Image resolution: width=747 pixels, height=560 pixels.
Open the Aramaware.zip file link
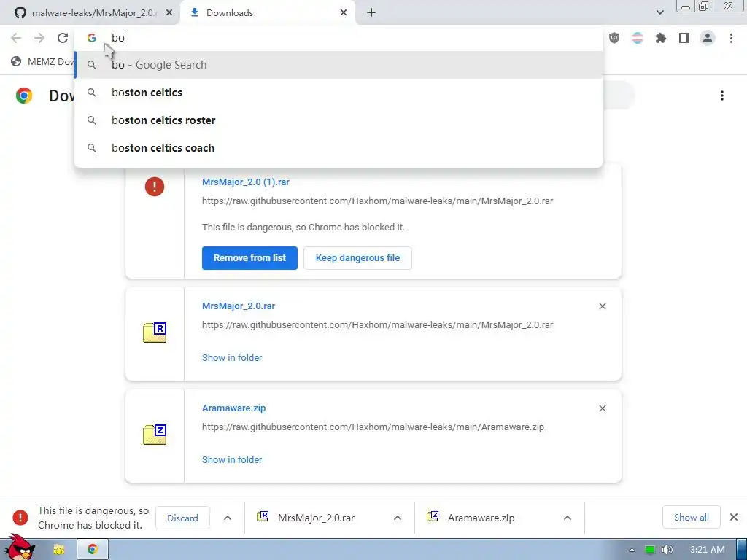point(234,408)
